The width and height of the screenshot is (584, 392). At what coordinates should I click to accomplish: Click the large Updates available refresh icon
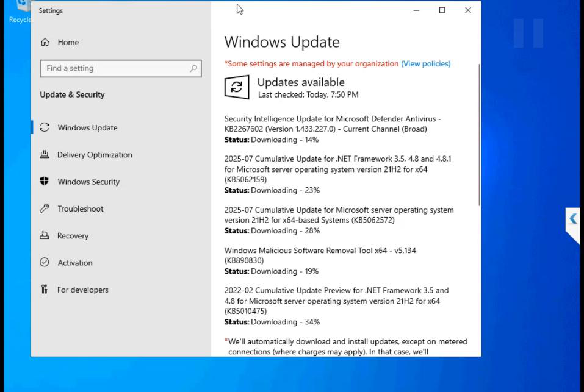[x=237, y=87]
